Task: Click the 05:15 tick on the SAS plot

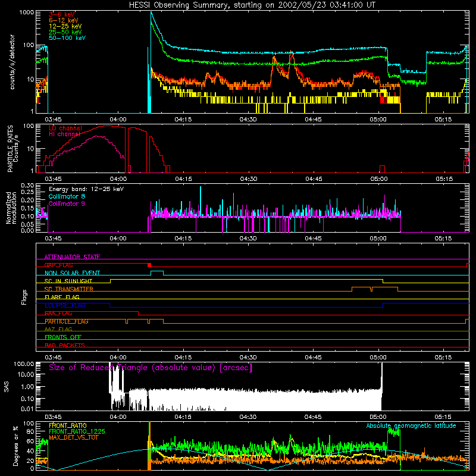Action: pyautogui.click(x=443, y=417)
